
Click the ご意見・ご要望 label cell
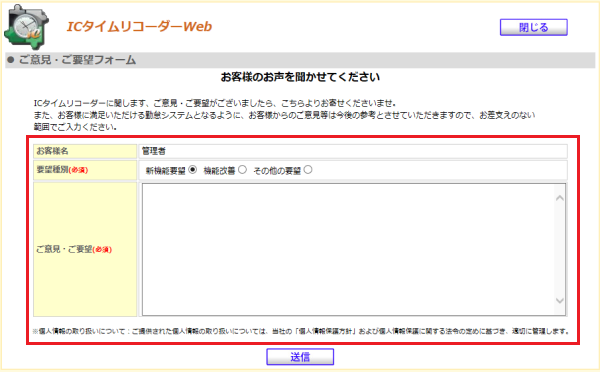click(85, 250)
